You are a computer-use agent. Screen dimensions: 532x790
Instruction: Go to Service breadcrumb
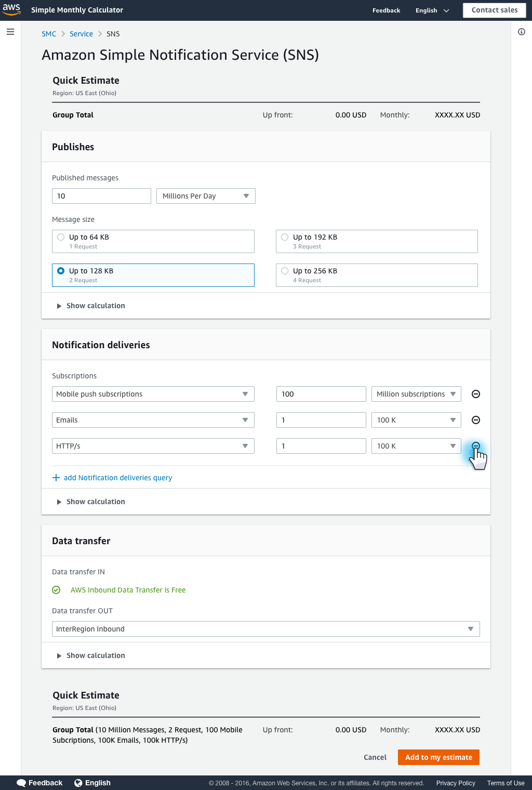(81, 34)
